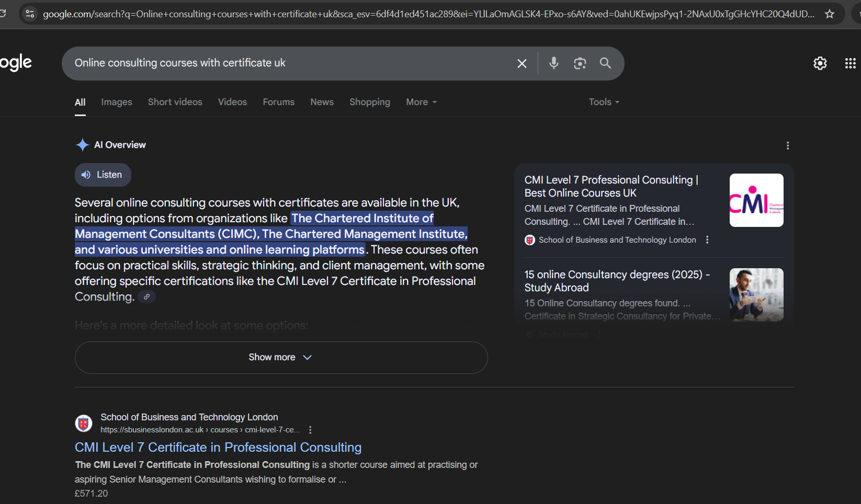Click into the Google search input field
The height and width of the screenshot is (504, 861).
pos(288,63)
